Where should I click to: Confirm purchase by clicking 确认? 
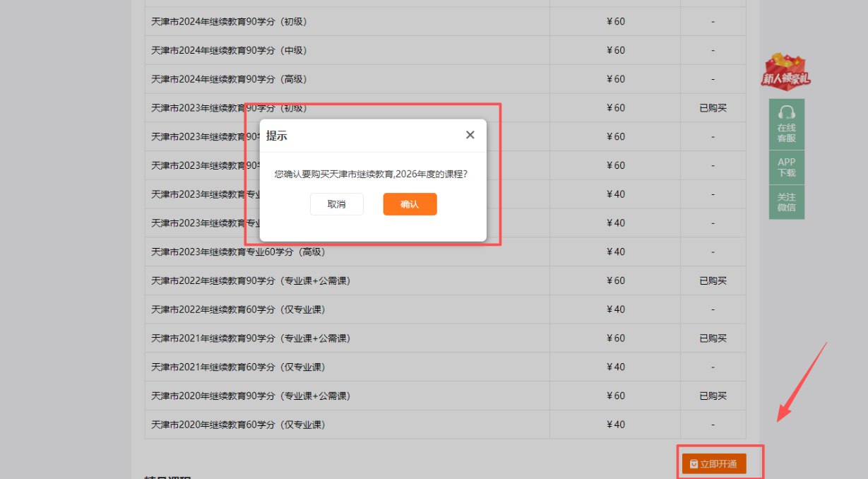click(x=410, y=204)
